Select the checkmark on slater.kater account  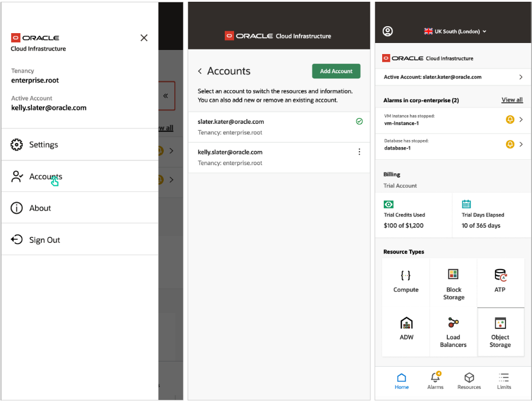(360, 121)
